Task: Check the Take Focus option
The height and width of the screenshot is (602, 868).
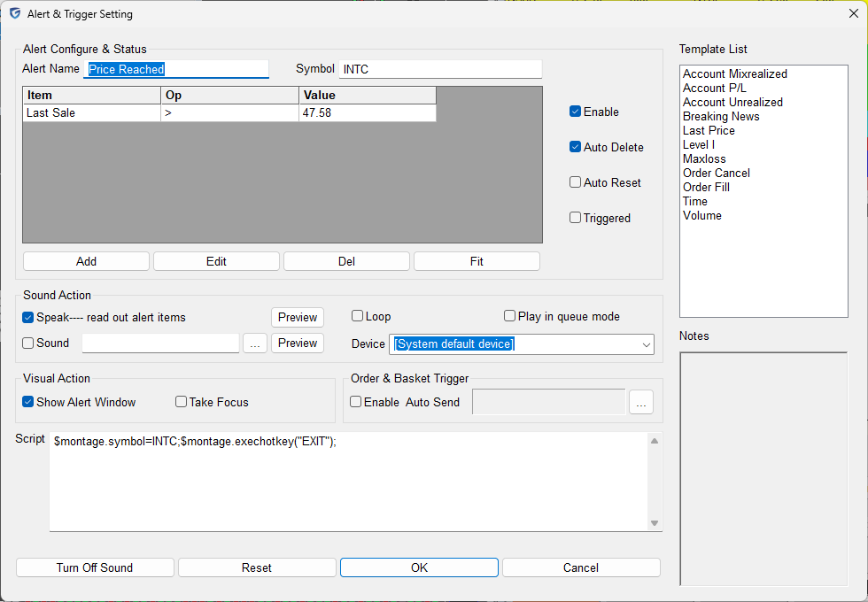Action: (x=182, y=402)
